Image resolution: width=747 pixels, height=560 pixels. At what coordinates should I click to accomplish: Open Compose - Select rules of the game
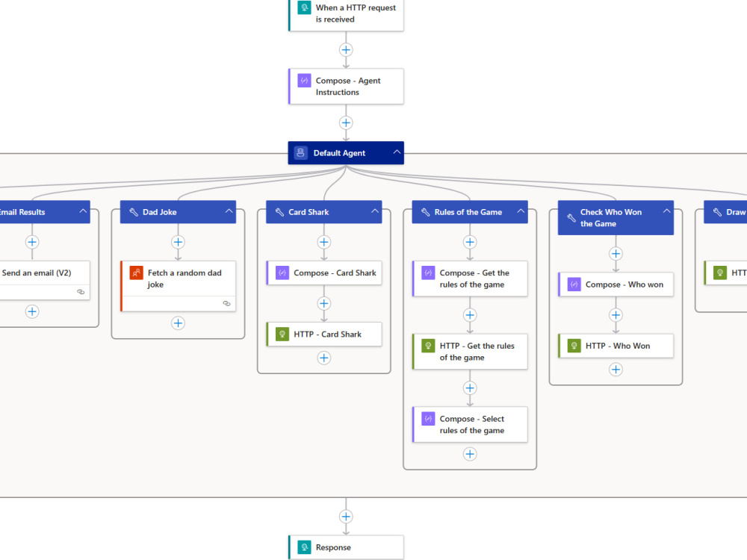pyautogui.click(x=470, y=424)
